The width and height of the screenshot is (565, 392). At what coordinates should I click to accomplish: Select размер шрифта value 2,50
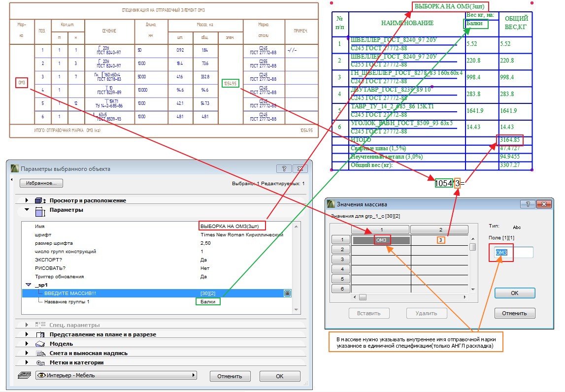pos(206,243)
